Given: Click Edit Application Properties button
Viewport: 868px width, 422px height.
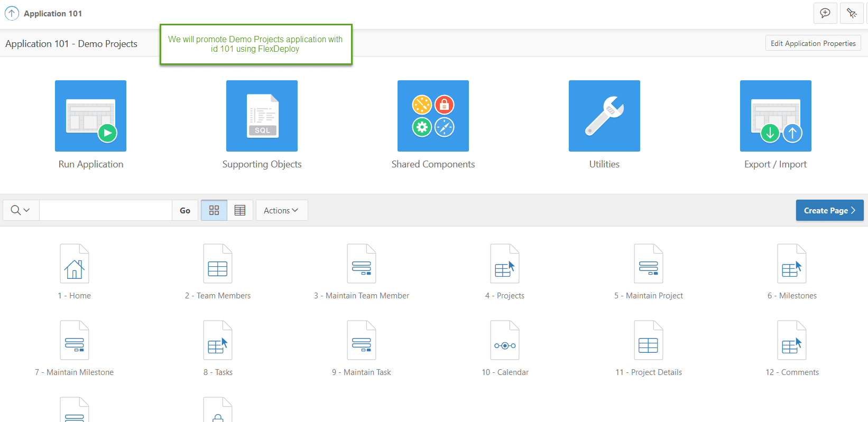Looking at the screenshot, I should pyautogui.click(x=813, y=43).
